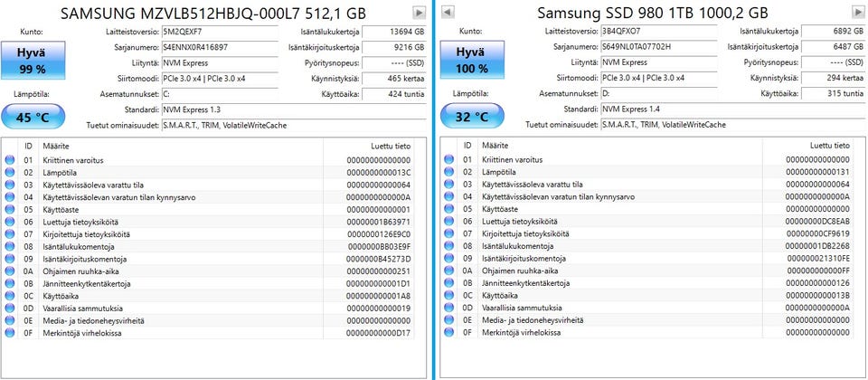Select value 0000000BB03E9F in left table
The image size is (868, 380).
[x=379, y=246]
